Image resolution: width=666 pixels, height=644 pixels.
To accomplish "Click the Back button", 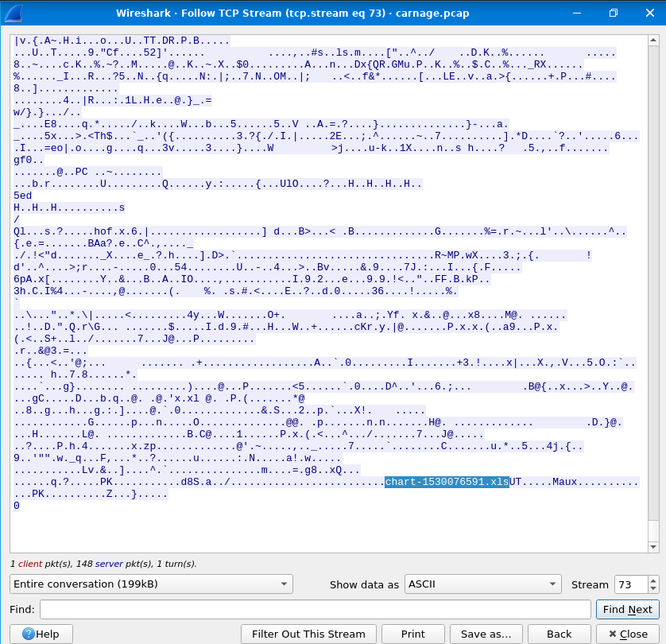I will click(559, 634).
